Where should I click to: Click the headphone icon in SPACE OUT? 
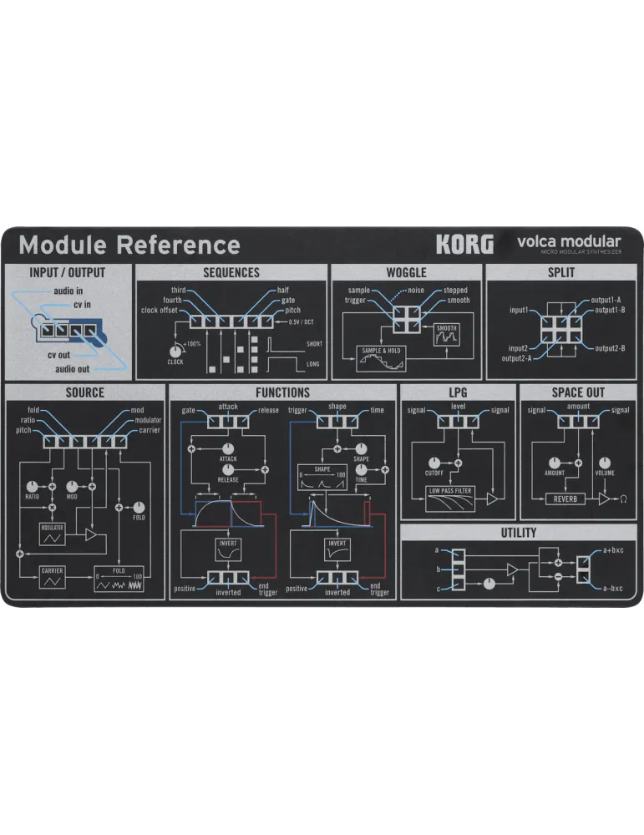[623, 499]
